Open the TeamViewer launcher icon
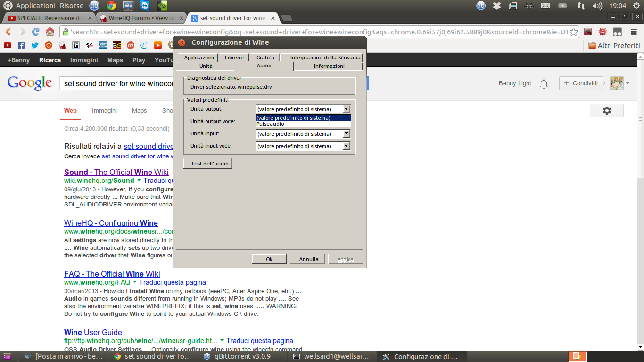644x362 pixels. point(145,6)
